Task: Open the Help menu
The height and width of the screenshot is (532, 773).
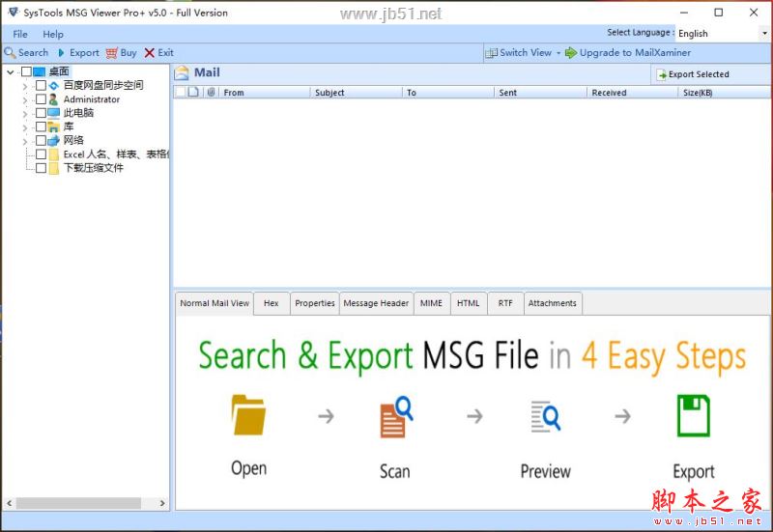Action: pos(53,34)
